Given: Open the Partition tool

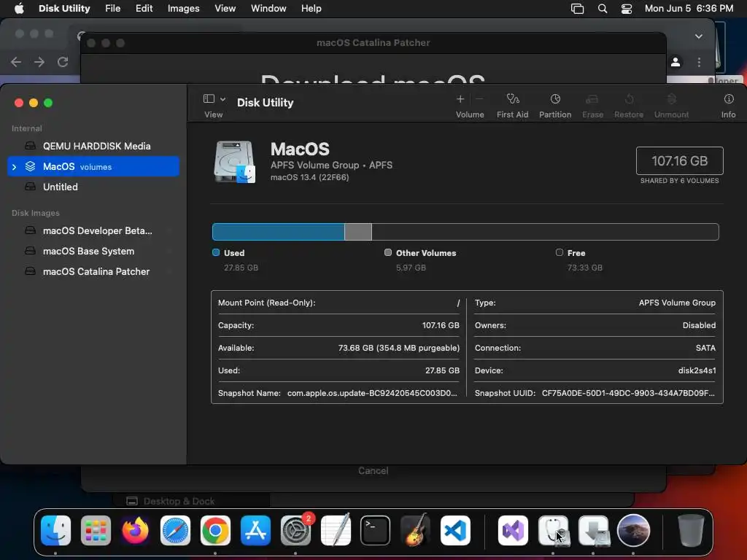Looking at the screenshot, I should click(555, 99).
